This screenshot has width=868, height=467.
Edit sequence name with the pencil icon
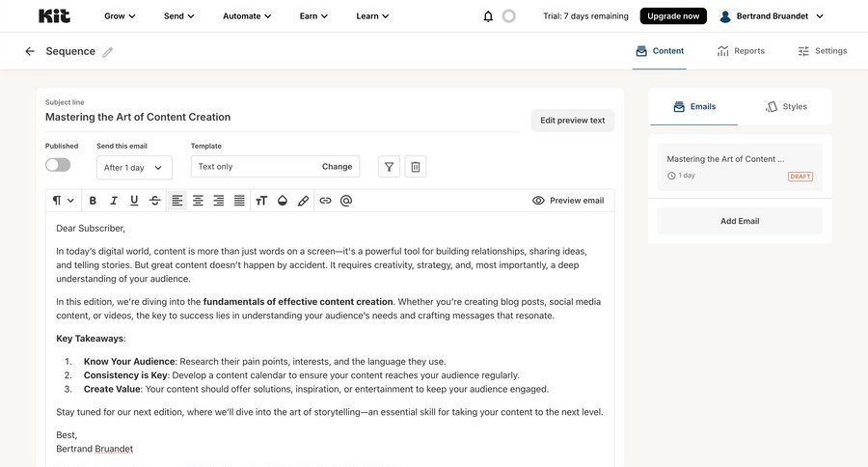[107, 52]
